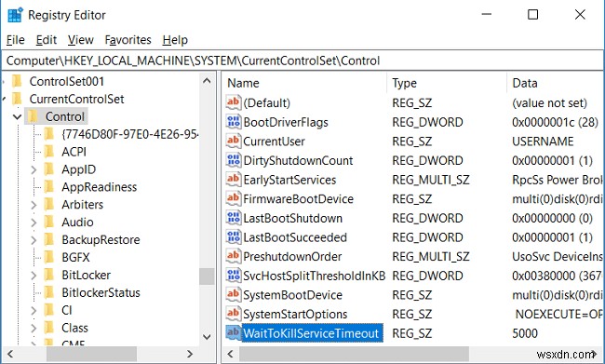Expand the Class key
This screenshot has width=605, height=364.
(34, 328)
